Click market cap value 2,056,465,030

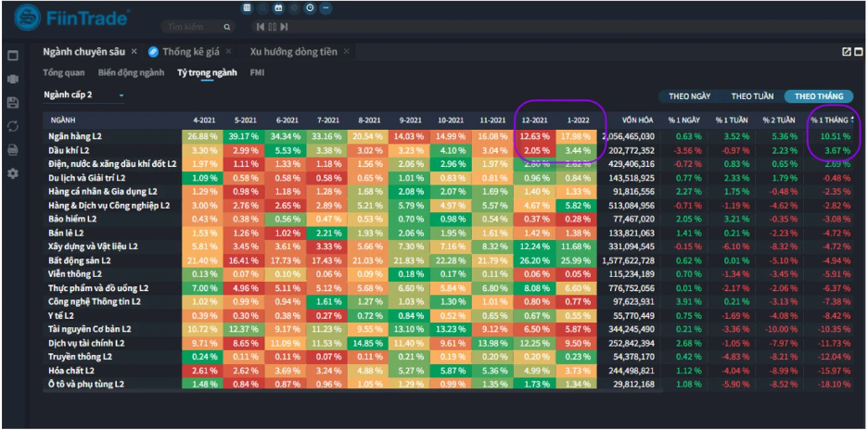tap(629, 136)
